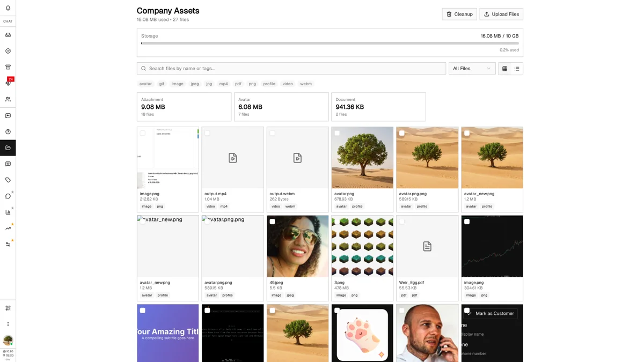The image size is (644, 362).
Task: Check the checkbox on avatar.png thumbnail
Action: [337, 133]
